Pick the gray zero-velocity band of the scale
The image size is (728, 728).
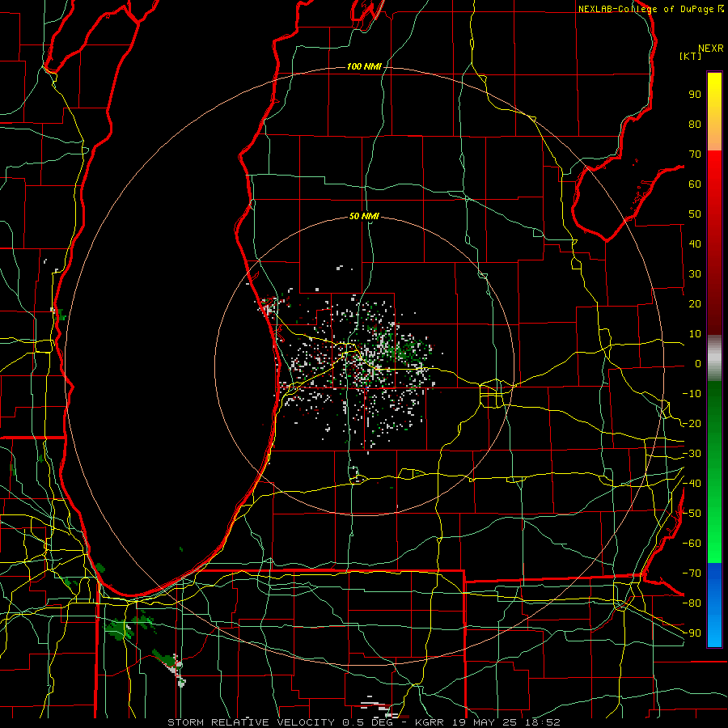714,358
